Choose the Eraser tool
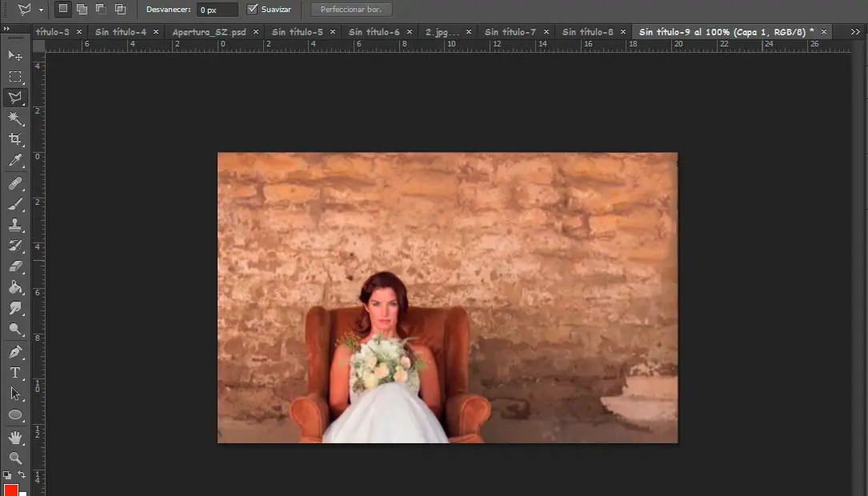This screenshot has height=496, width=868. (x=15, y=266)
